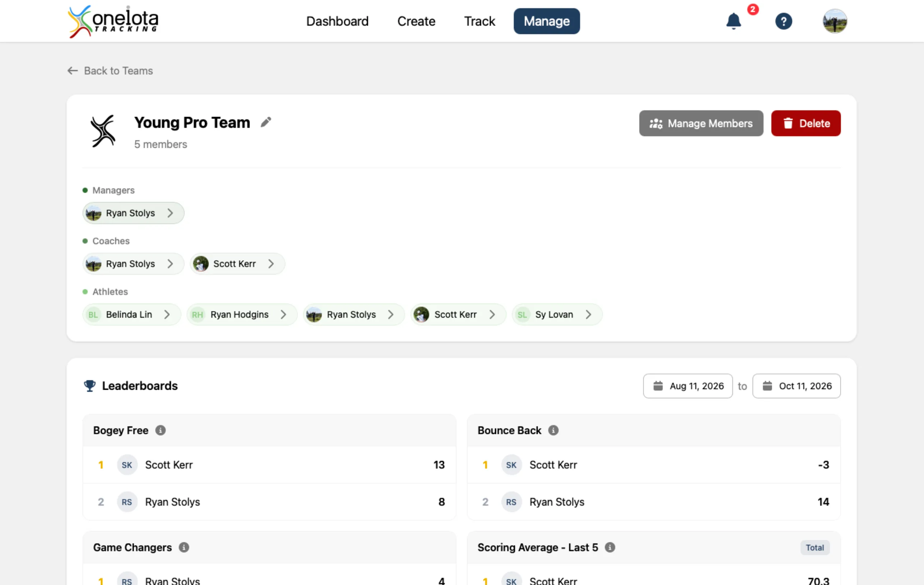
Task: Open the Track tab
Action: pos(479,21)
